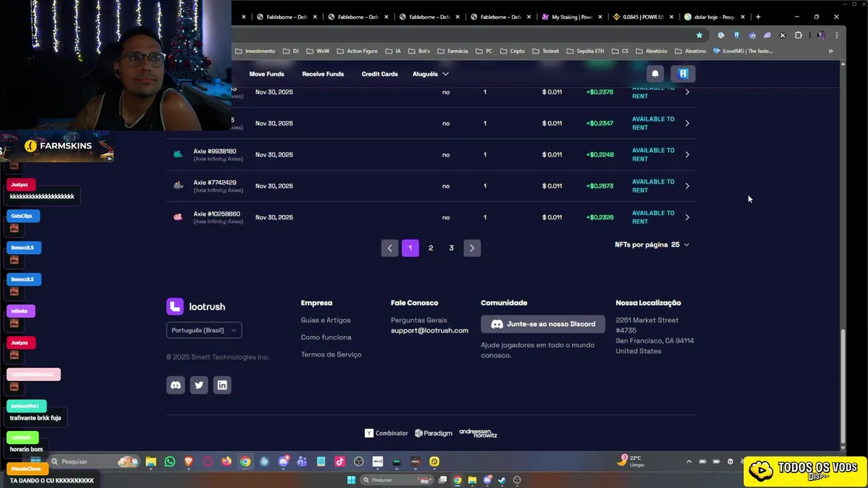Open Microsoft Teams from the taskbar
Screen dimensions: 868x488
point(302,462)
